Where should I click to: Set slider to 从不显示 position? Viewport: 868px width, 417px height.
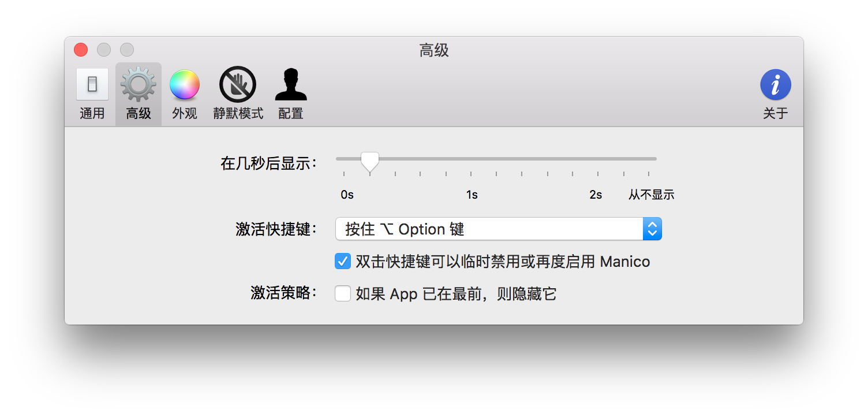649,173
